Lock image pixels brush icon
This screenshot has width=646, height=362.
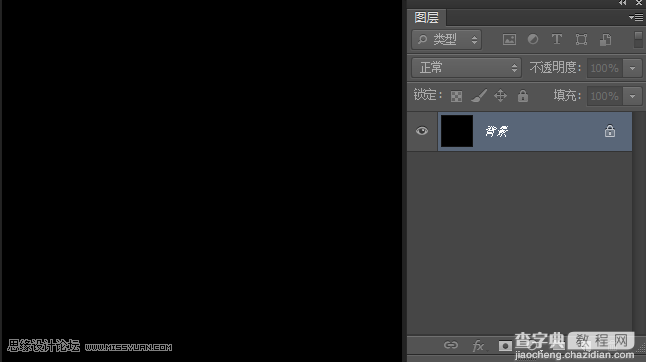click(479, 96)
